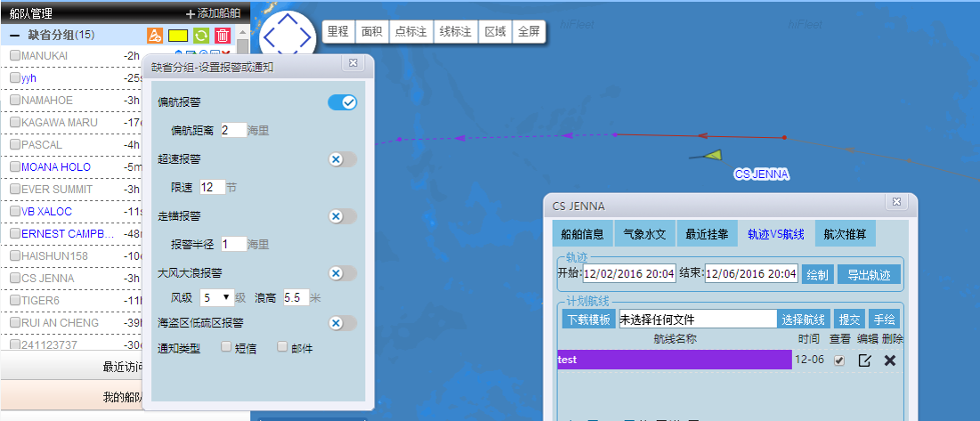Uncheck the view checkbox for test route
Screen dimensions: 980x421
pos(838,360)
